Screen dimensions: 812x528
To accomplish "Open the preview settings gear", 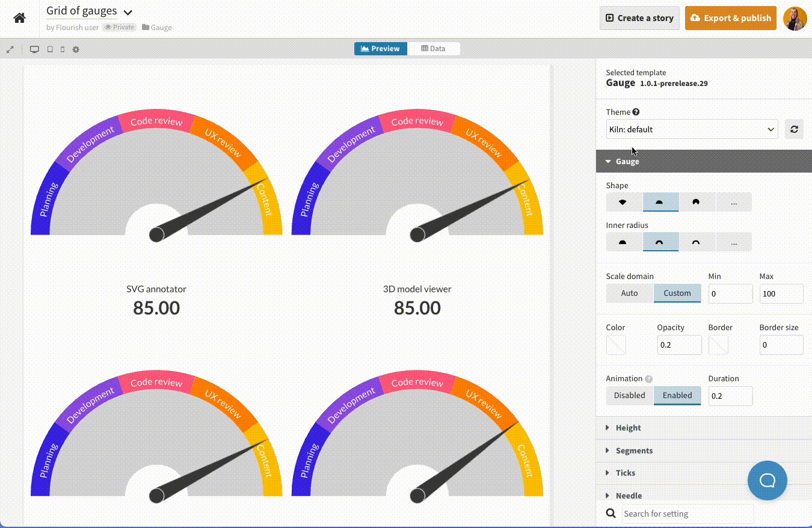I will coord(75,49).
